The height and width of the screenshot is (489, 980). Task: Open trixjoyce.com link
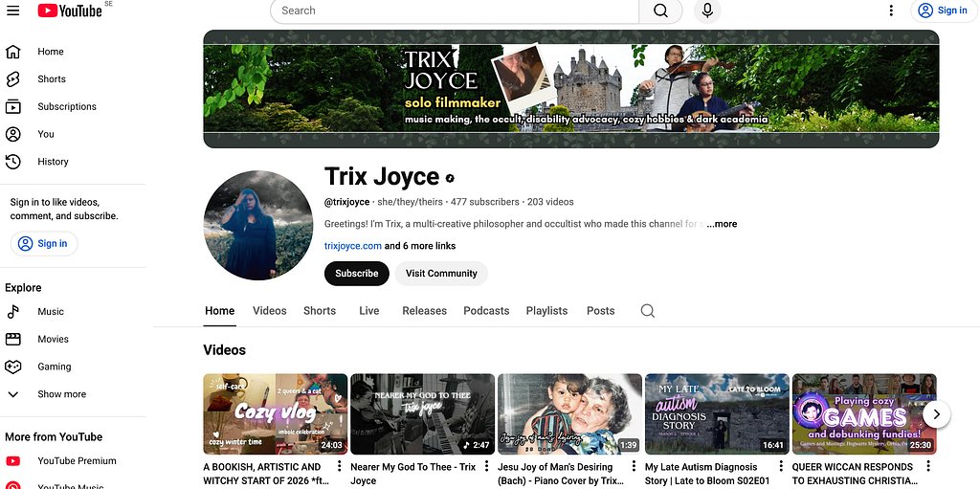click(353, 246)
